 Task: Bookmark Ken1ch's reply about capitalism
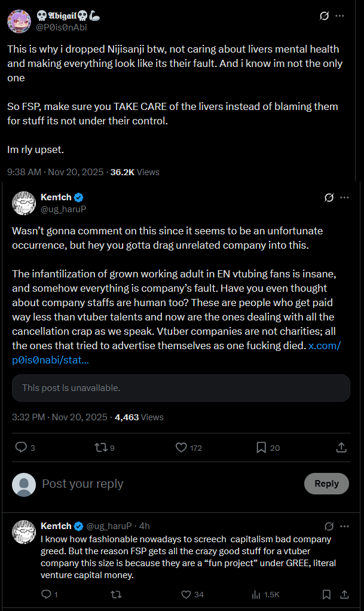point(326,594)
